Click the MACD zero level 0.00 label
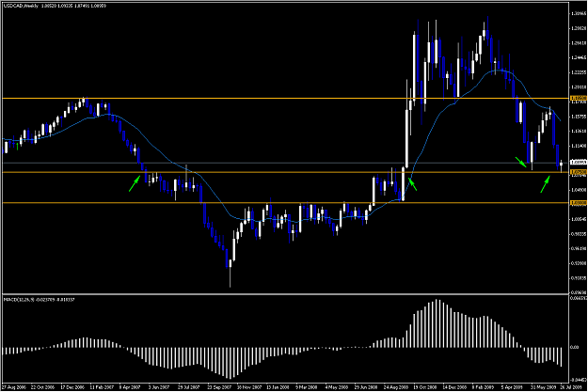588x392 pixels. point(574,348)
